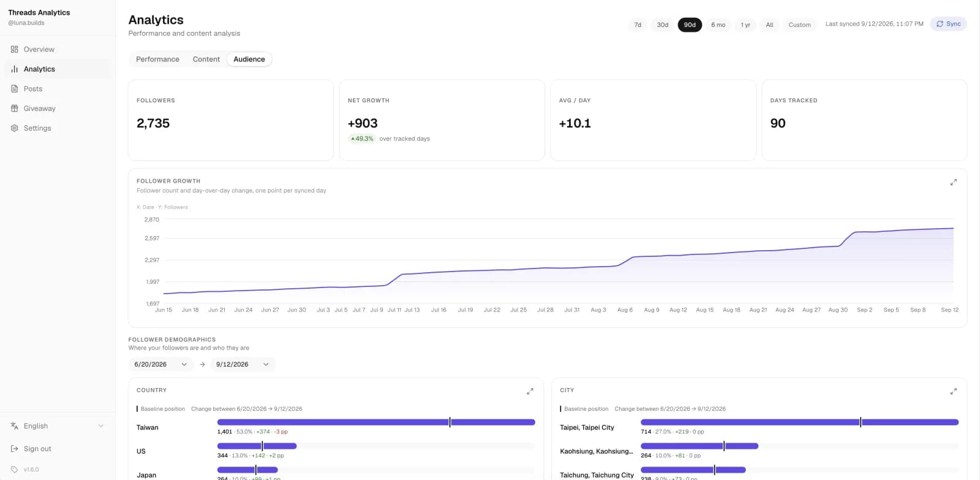Open Settings in sidebar

click(58, 128)
